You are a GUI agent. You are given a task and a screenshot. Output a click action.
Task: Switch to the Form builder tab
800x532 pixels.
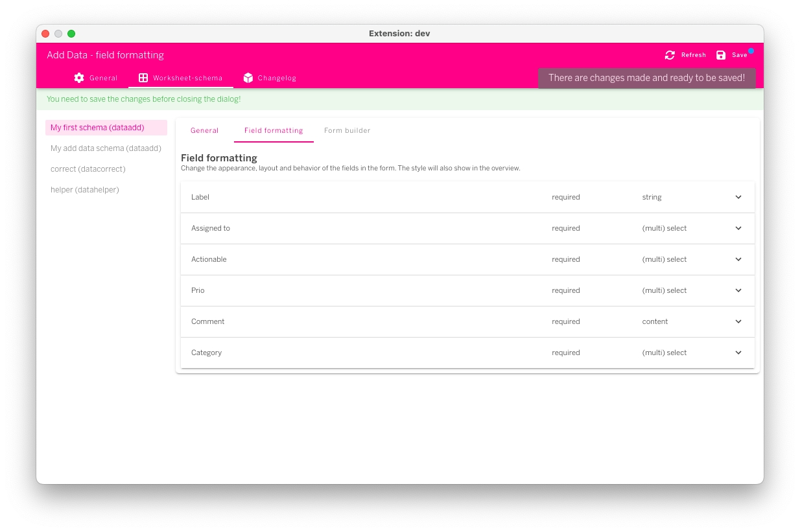point(347,130)
